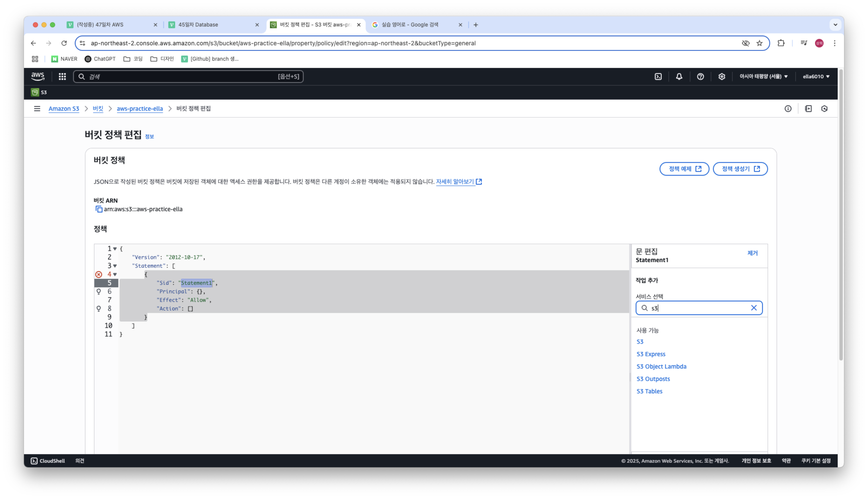Open the ChatGPT bookmark
868x499 pixels.
pyautogui.click(x=100, y=59)
